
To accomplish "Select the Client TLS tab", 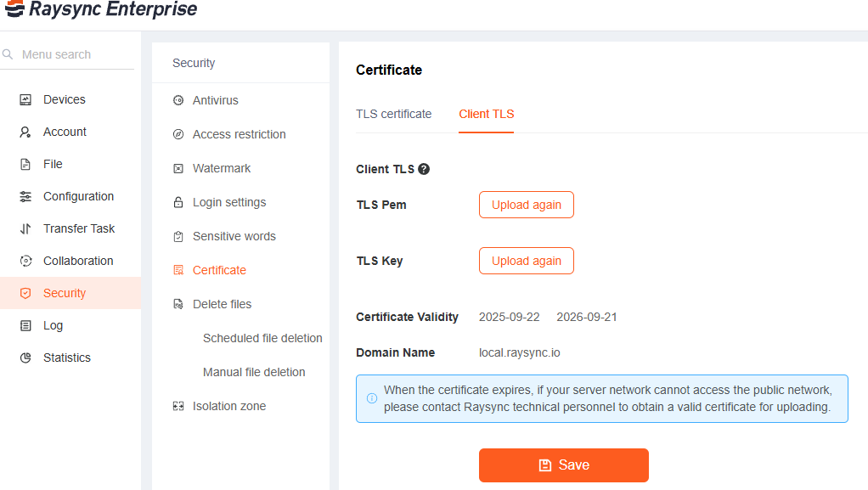I will tap(486, 113).
